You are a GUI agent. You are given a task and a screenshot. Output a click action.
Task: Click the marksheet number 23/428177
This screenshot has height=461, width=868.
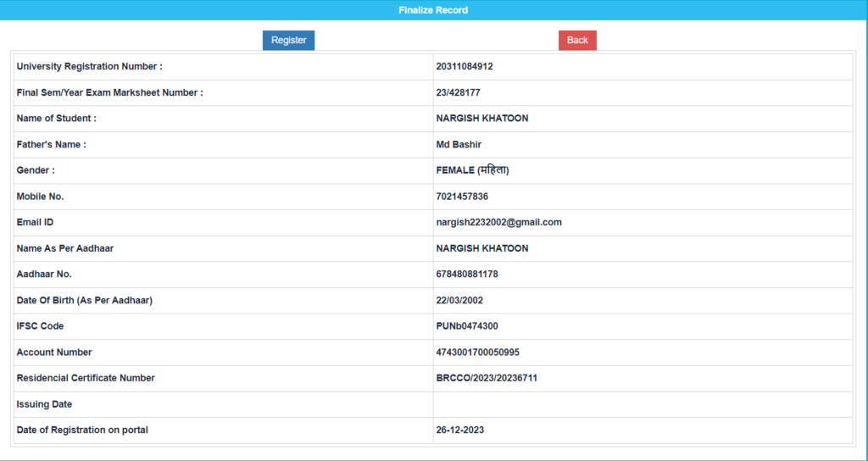458,92
